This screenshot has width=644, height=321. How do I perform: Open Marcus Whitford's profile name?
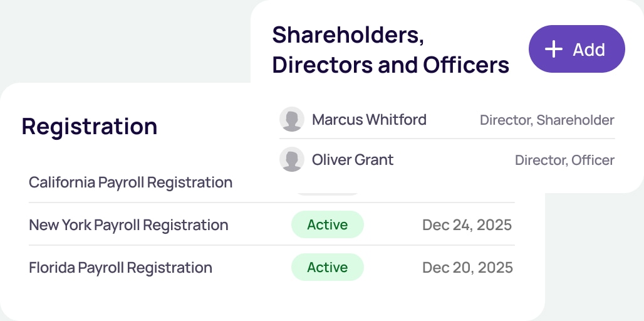click(x=369, y=119)
